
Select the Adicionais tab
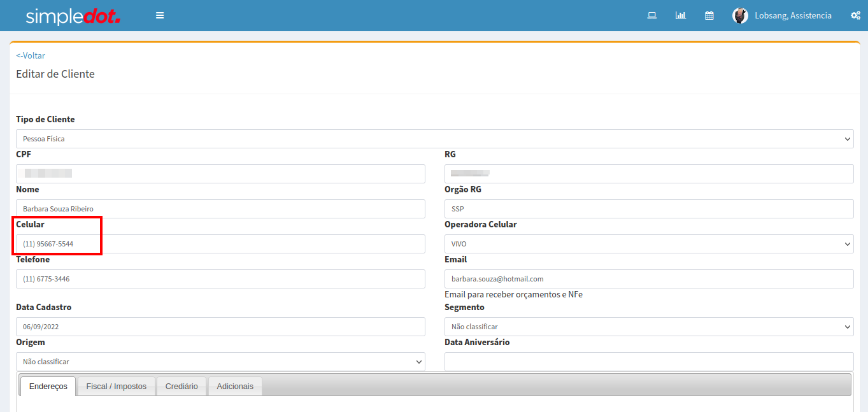pyautogui.click(x=235, y=387)
